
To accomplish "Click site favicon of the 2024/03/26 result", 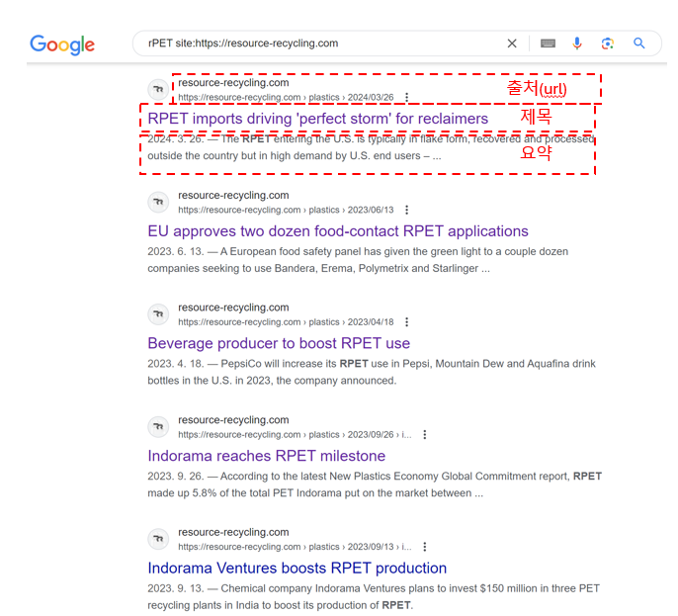I will pyautogui.click(x=158, y=90).
